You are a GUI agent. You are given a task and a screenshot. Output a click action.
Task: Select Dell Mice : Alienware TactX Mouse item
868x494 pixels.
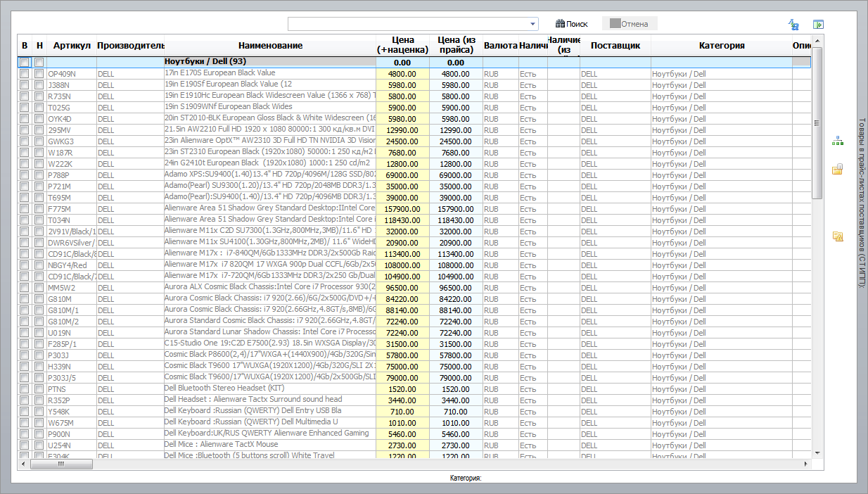point(269,445)
